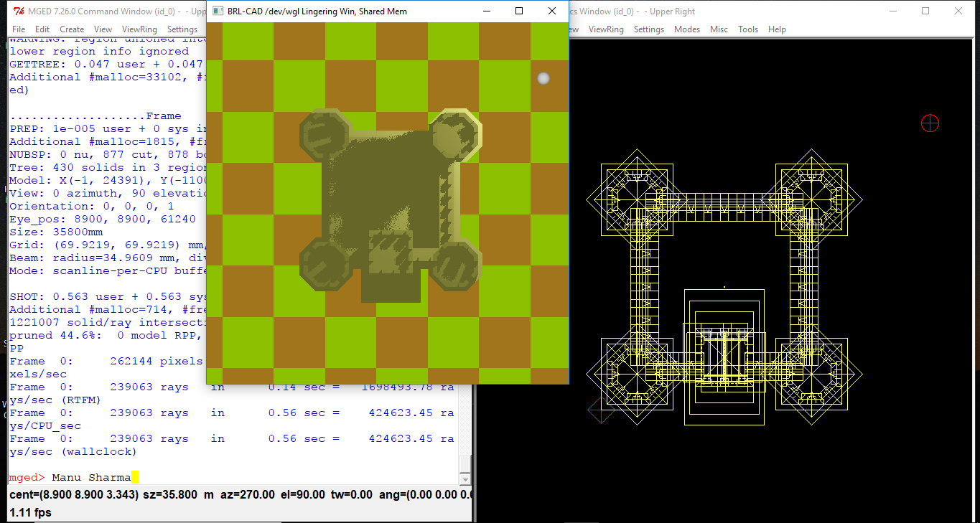The width and height of the screenshot is (980, 523).
Task: Click the MGED Command Window Tk feather icon
Action: point(19,11)
